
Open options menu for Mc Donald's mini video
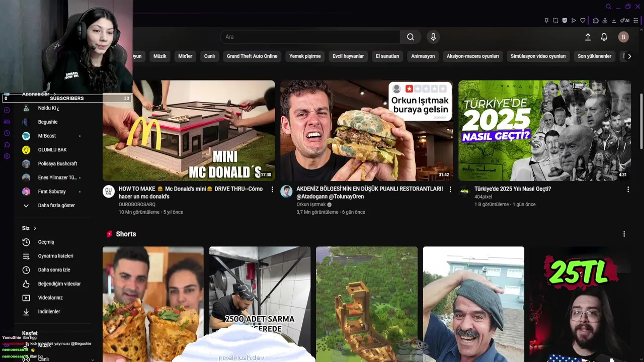click(272, 190)
